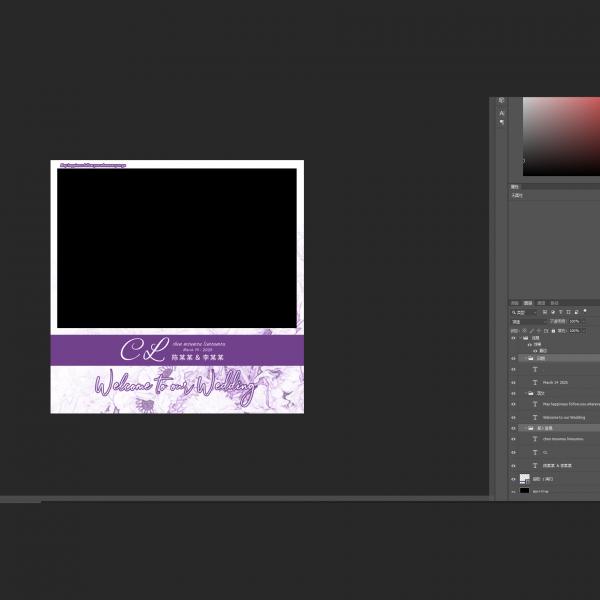Viewport: 600px width, 600px height.
Task: Toggle the layer filter on/off switch
Action: click(x=585, y=311)
